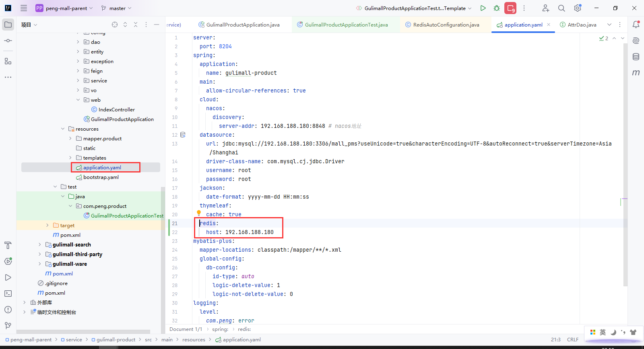The width and height of the screenshot is (644, 349).
Task: Click spring: YAML breadcrumb
Action: point(220,329)
